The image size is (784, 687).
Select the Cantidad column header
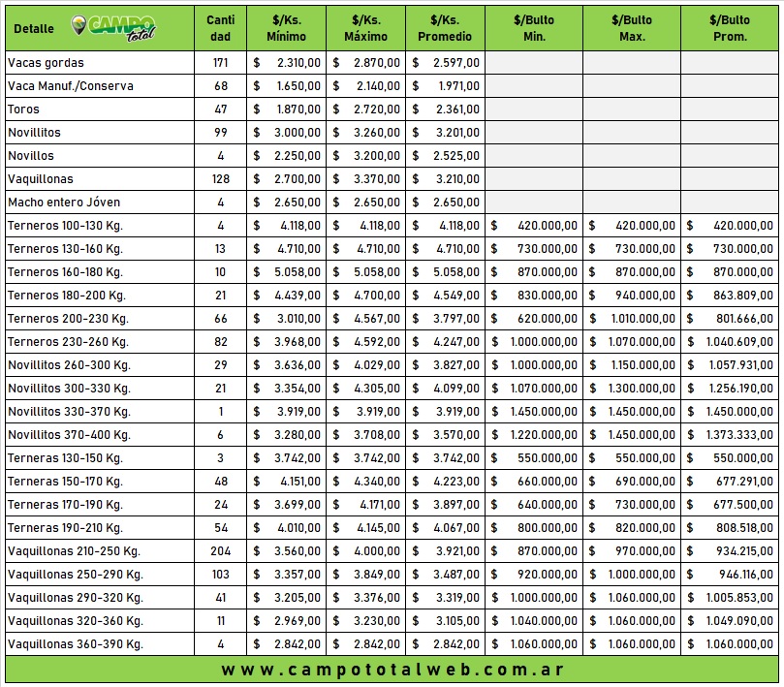[220, 28]
